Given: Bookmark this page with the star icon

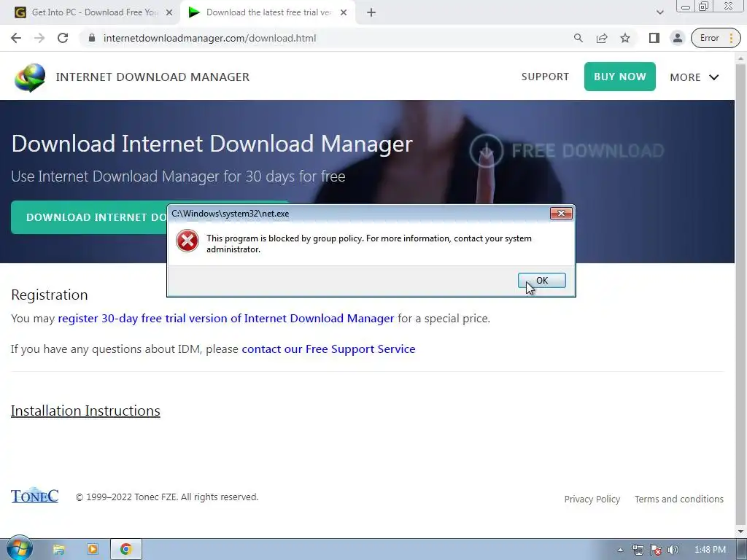Looking at the screenshot, I should point(625,38).
